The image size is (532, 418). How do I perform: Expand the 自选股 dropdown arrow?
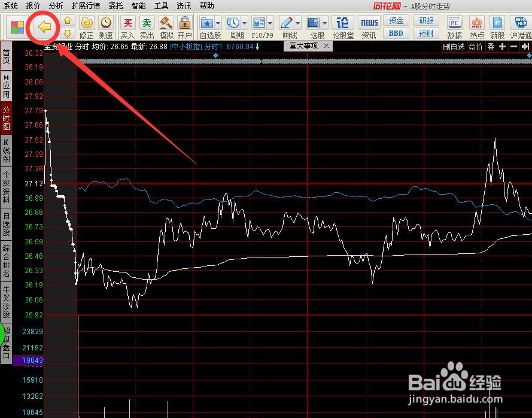218,23
